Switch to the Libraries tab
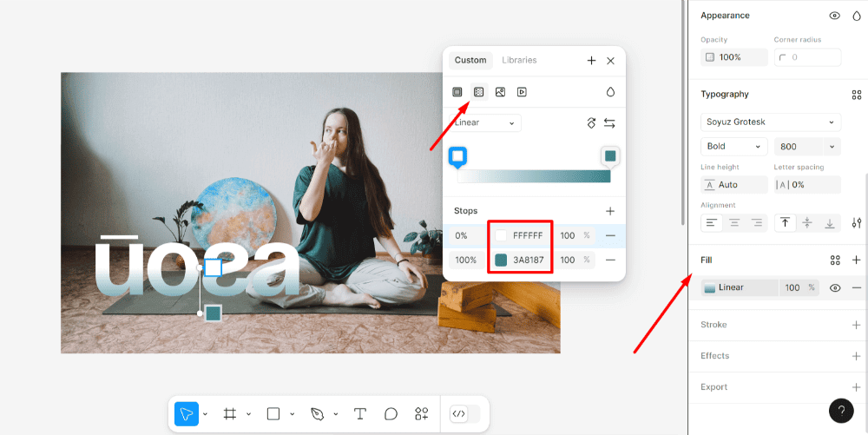The width and height of the screenshot is (868, 435). coord(519,60)
